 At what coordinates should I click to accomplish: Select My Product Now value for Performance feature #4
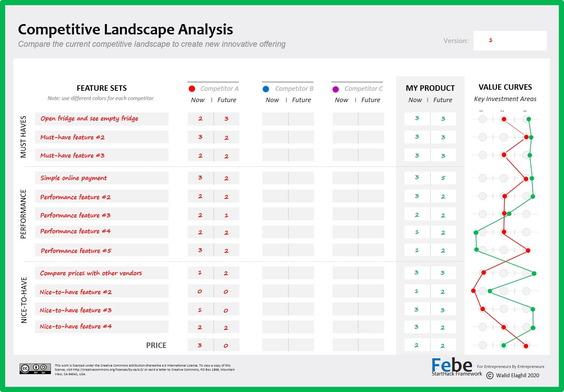click(x=417, y=232)
